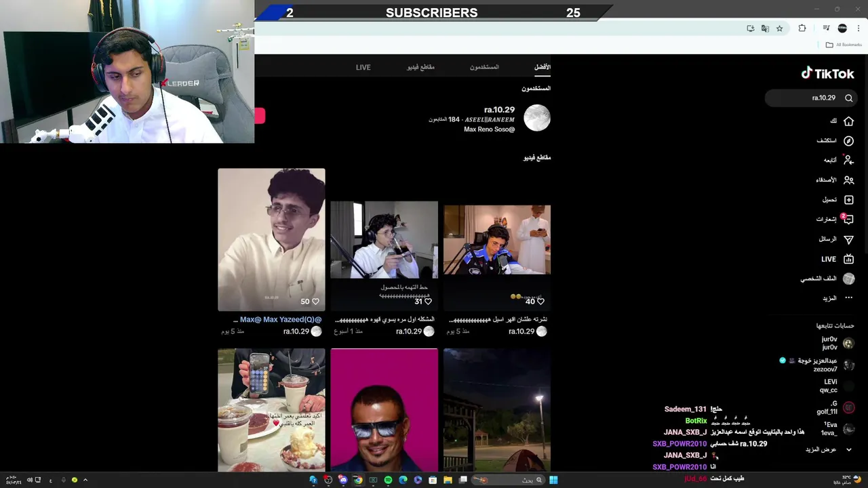Open the video thumbnail with 40 likes

click(x=497, y=239)
